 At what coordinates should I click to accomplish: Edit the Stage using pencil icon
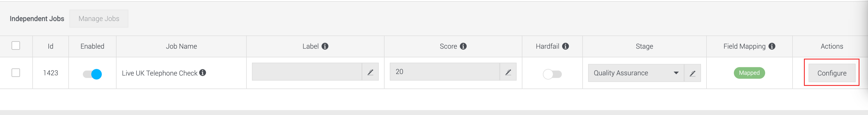click(x=693, y=73)
